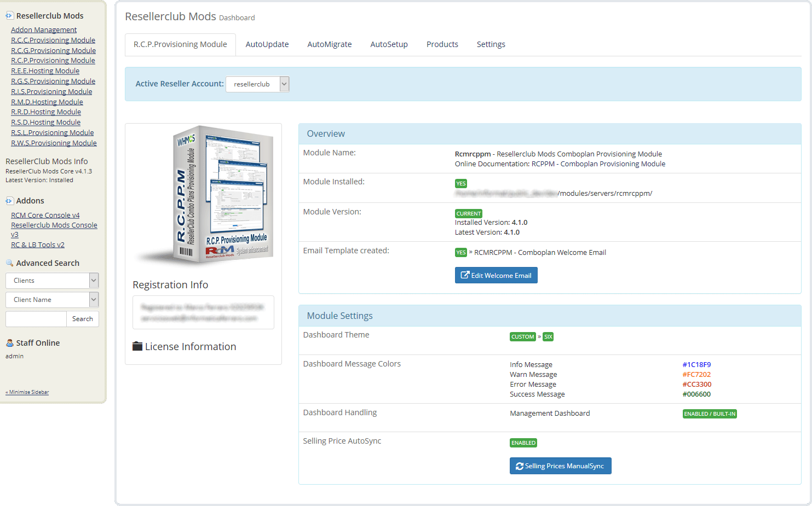The image size is (812, 506).
Task: Open the Settings tab
Action: pyautogui.click(x=491, y=44)
